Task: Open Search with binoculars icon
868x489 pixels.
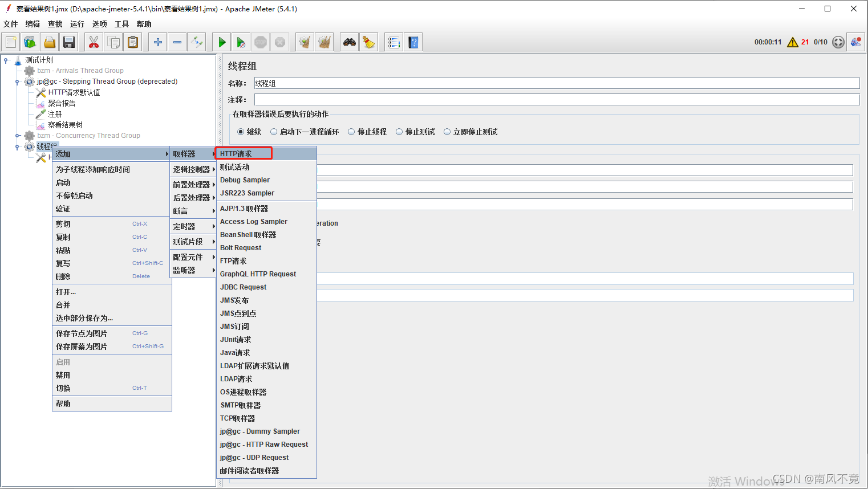Action: tap(350, 42)
